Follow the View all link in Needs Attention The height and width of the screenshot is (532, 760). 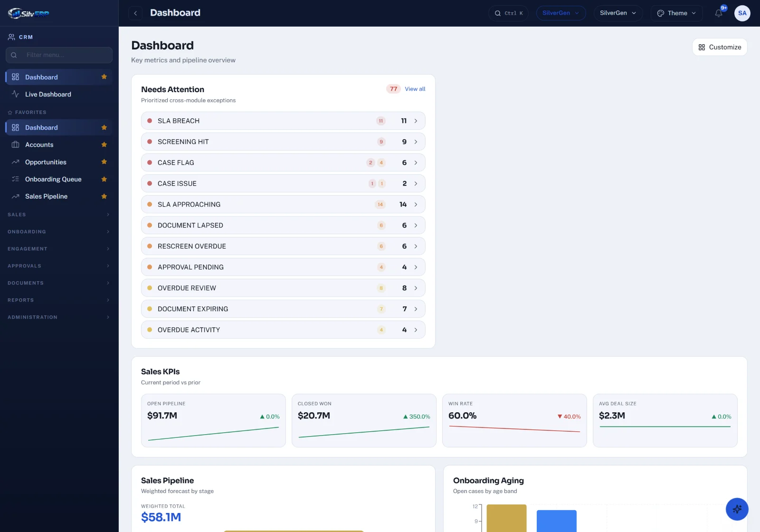415,89
